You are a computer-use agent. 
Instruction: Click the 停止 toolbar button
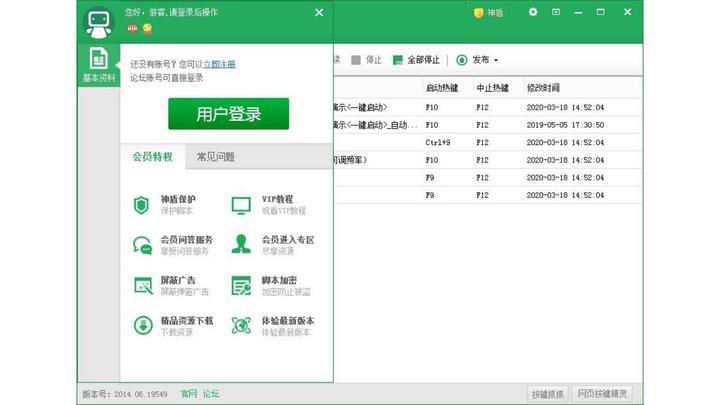coord(366,60)
